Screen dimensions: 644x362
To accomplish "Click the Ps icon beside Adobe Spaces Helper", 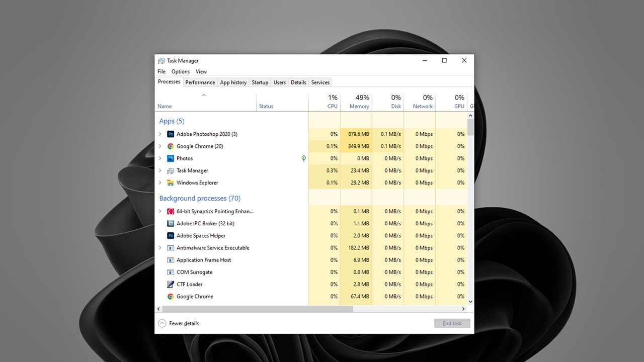I will tap(171, 236).
